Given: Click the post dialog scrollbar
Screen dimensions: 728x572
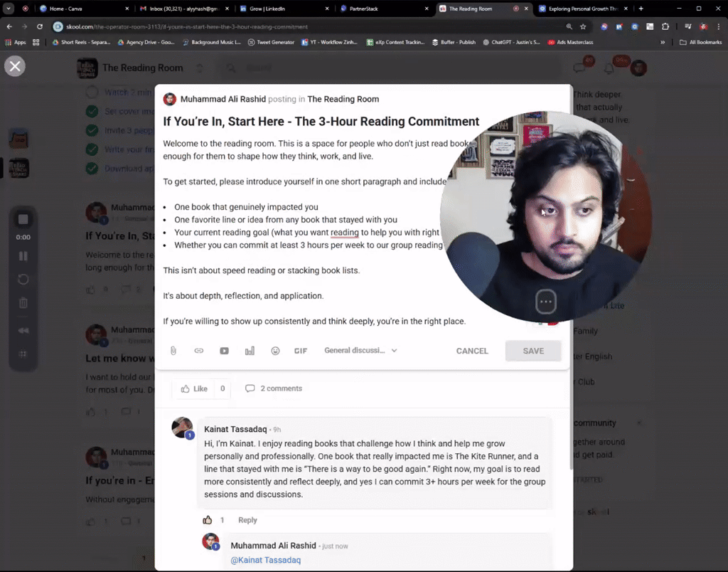Looking at the screenshot, I should coord(571,279).
